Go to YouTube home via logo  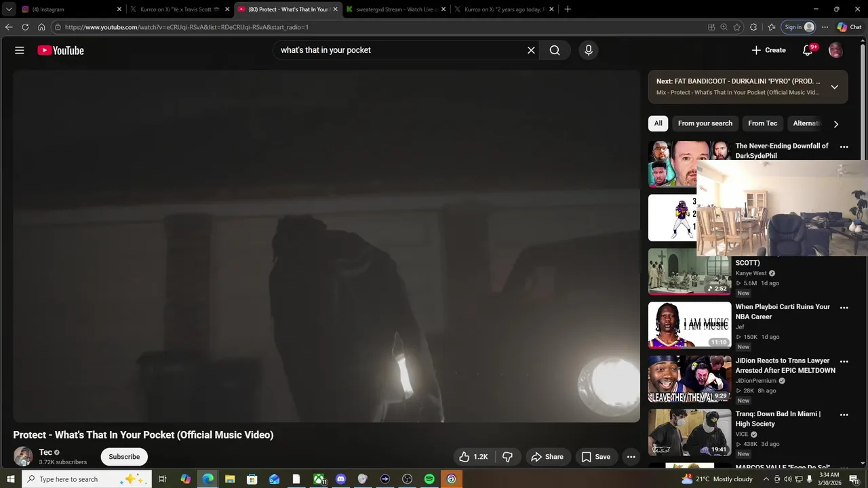click(60, 50)
